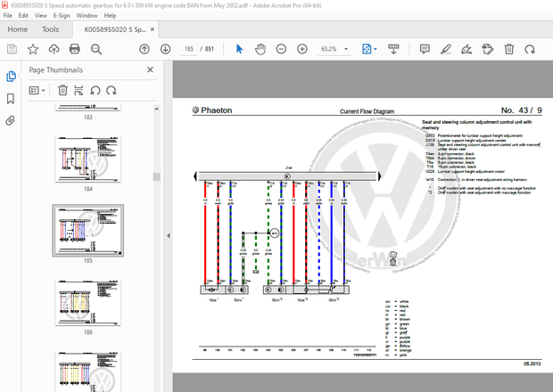Viewport: 553px width, 392px height.
Task: Switch to the Tools tab
Action: 50,29
